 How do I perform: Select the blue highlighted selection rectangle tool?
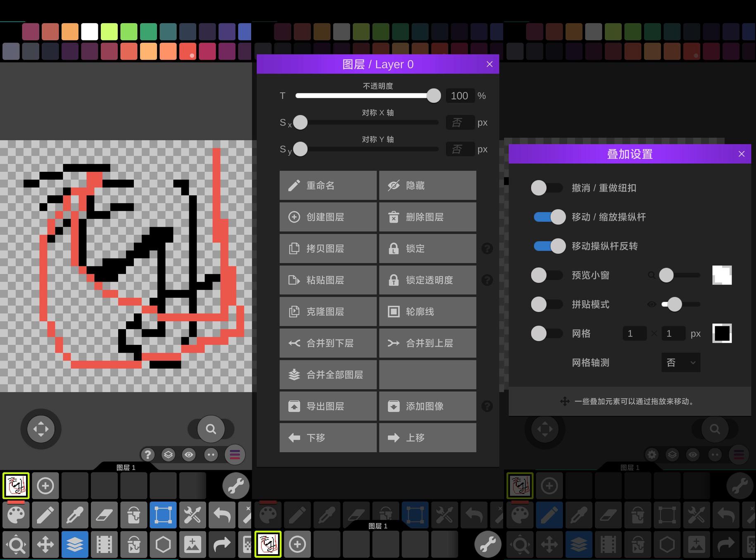163,515
